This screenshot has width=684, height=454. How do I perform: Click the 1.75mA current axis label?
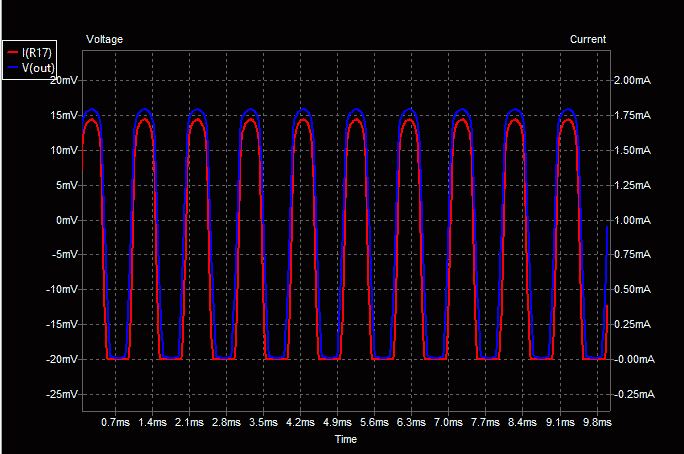point(633,115)
